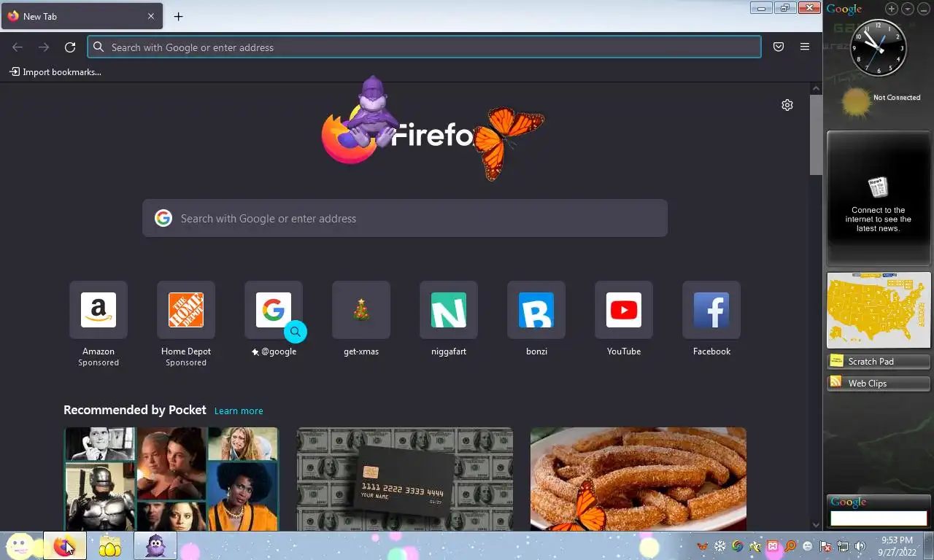The height and width of the screenshot is (560, 934).
Task: Click the purple Bonzi gorilla on the Firefox logo
Action: [372, 111]
